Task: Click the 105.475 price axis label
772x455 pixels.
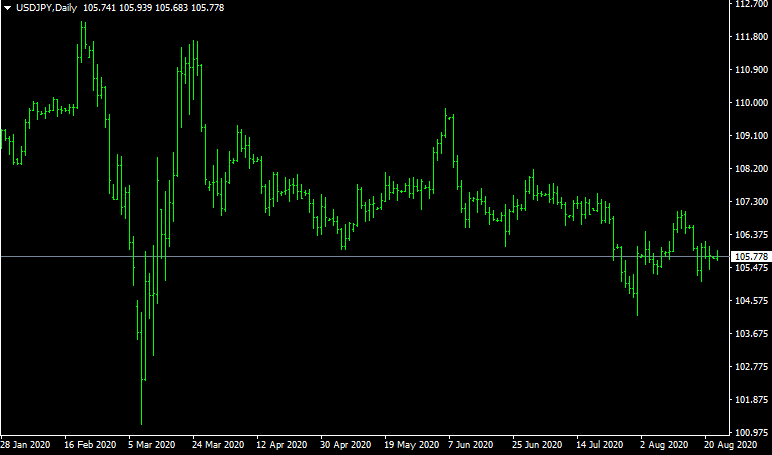Action: (x=751, y=267)
